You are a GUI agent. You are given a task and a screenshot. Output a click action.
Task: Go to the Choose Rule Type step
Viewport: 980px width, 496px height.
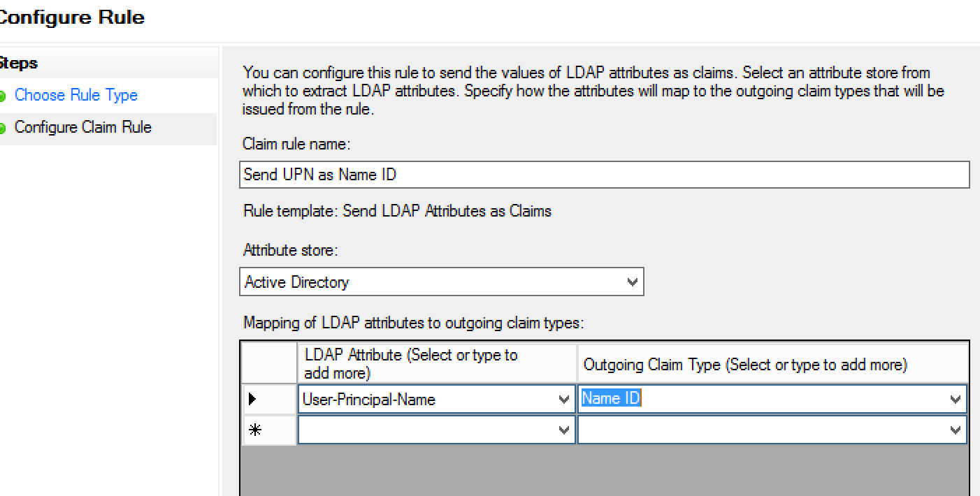point(76,96)
